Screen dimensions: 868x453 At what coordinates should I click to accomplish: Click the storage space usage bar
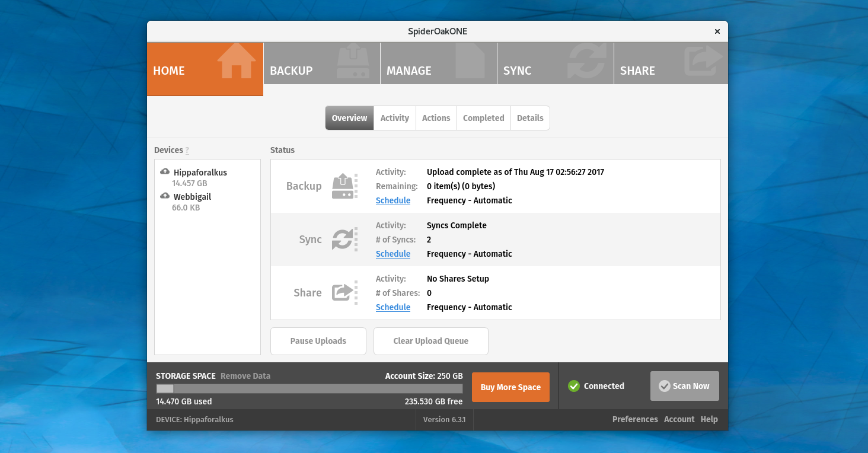(x=309, y=389)
